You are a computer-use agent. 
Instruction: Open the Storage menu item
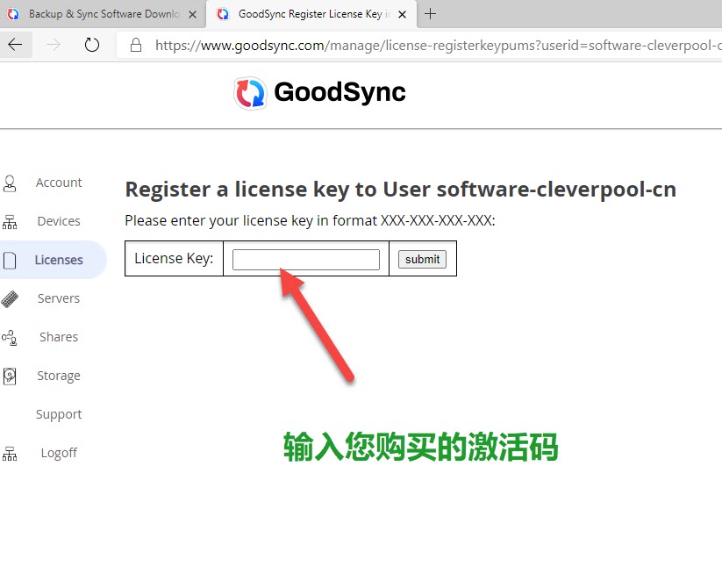click(x=59, y=376)
